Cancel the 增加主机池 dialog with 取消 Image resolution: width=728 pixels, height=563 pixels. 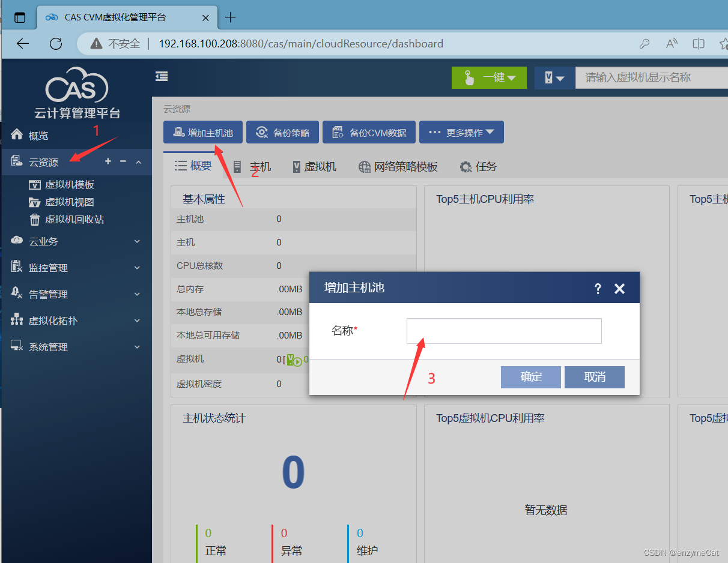pyautogui.click(x=594, y=377)
